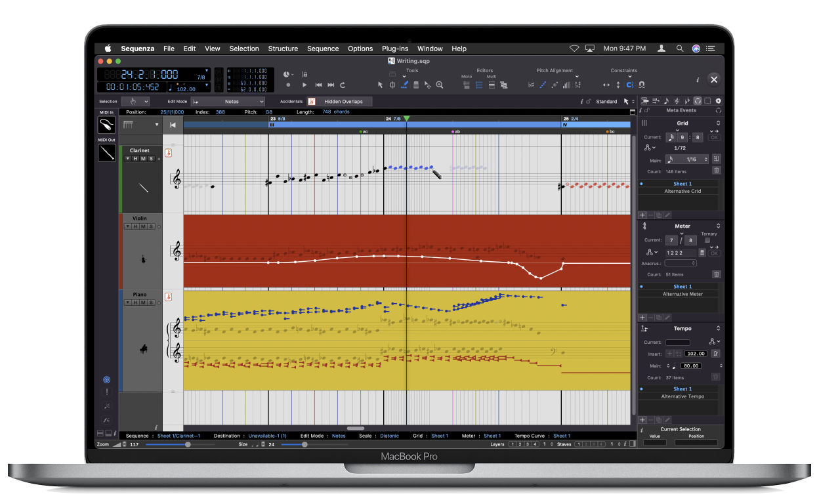
Task: Toggle the loop cycle button
Action: [343, 85]
